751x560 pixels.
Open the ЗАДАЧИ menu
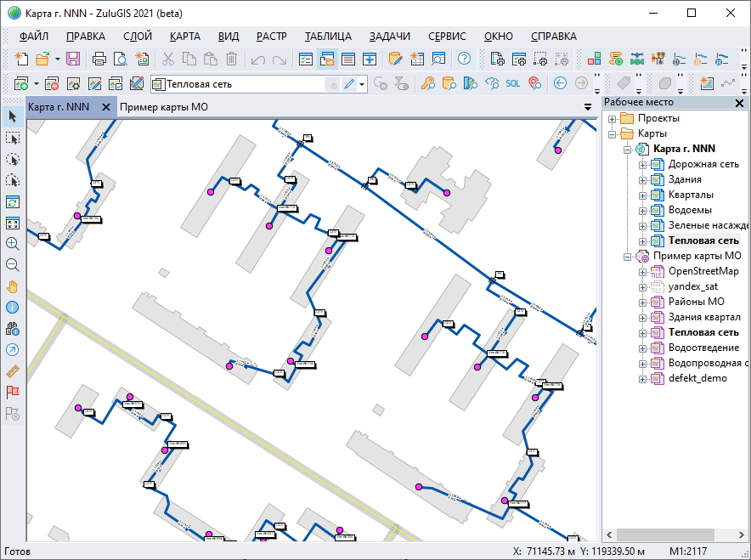(x=389, y=37)
